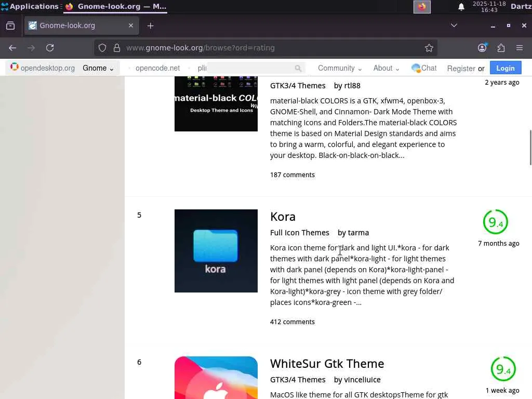The width and height of the screenshot is (532, 399).
Task: Click the Login button
Action: [506, 68]
